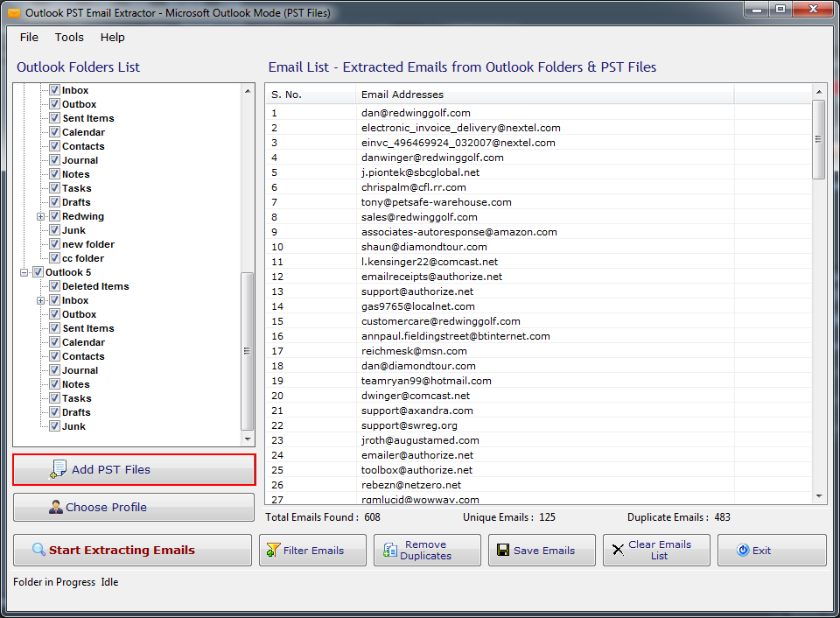840x618 pixels.
Task: Select the support@swreg.org row
Action: pos(538,425)
